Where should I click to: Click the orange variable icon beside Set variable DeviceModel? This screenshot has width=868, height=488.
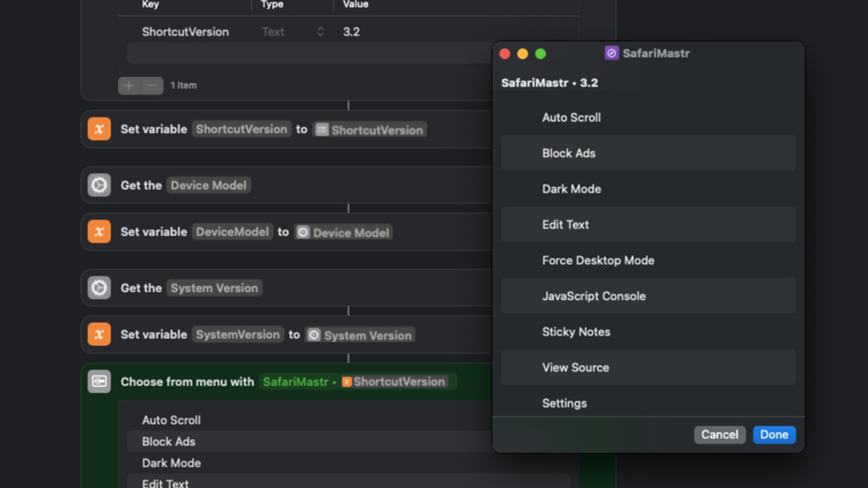pos(99,232)
